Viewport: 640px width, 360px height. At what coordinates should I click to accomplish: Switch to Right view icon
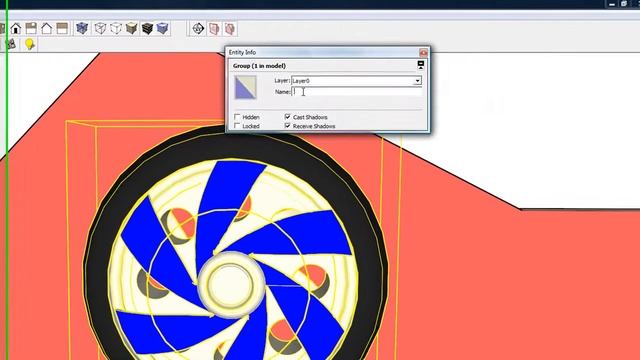tap(31, 28)
